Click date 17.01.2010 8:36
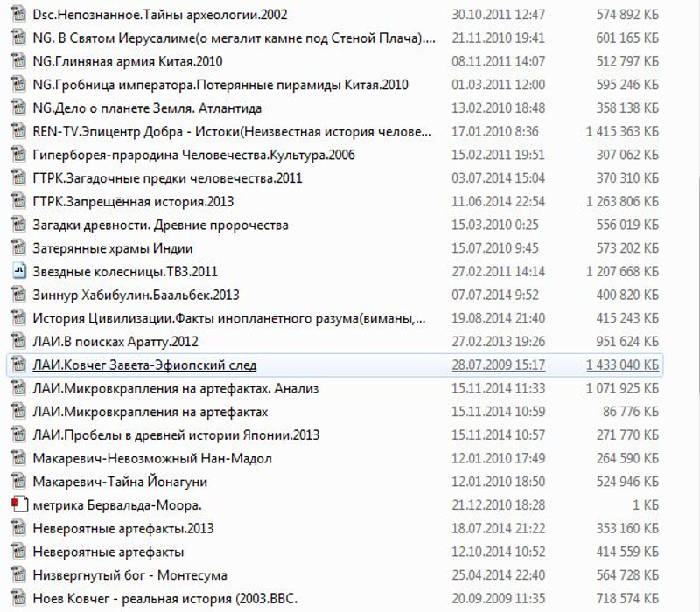 pyautogui.click(x=495, y=132)
